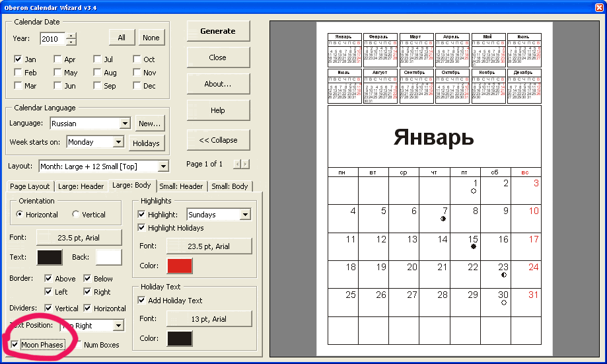607x364 pixels.
Task: Switch to Small: Body tab
Action: (x=230, y=186)
